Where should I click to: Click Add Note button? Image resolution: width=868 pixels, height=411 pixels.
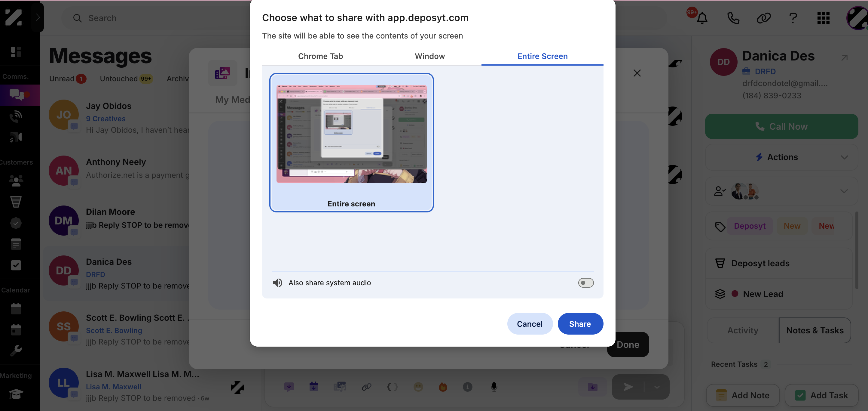[743, 395]
